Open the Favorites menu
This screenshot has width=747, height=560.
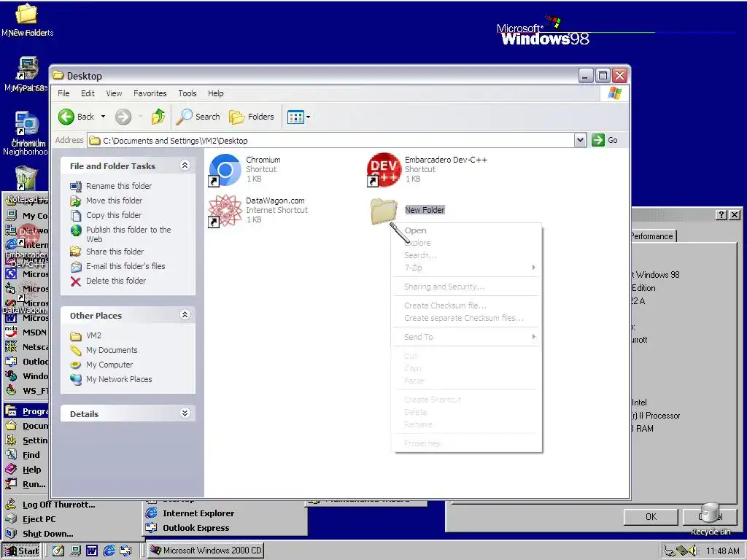coord(150,93)
